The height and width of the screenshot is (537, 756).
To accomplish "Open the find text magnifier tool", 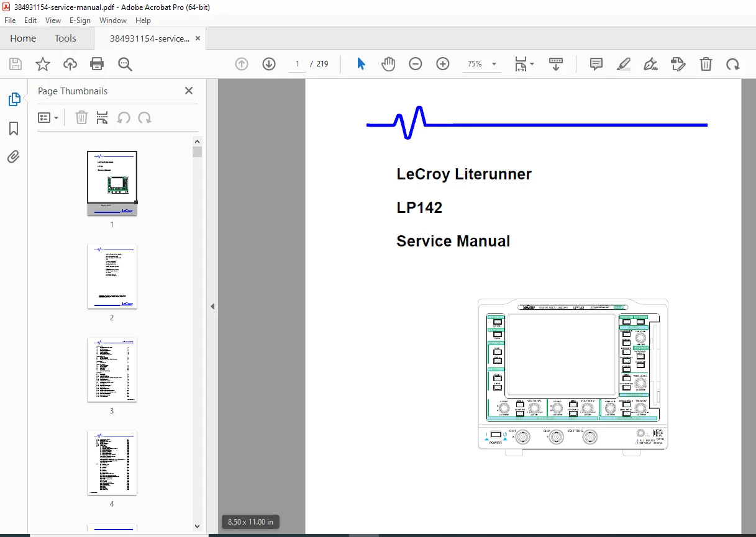I will pyautogui.click(x=125, y=64).
